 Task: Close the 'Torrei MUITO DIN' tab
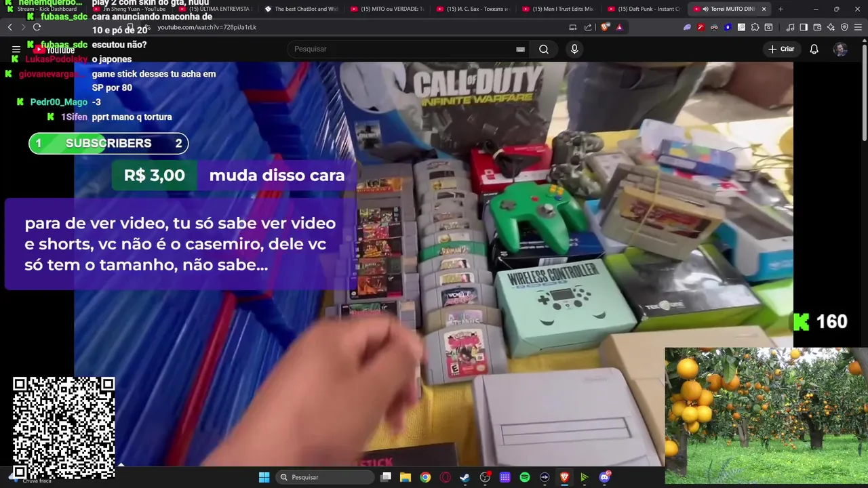[x=764, y=9]
